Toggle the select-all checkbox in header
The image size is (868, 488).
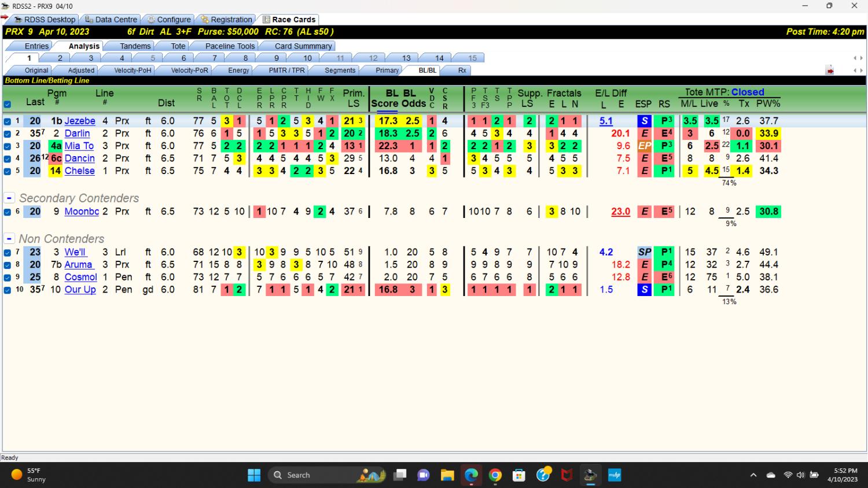coord(8,105)
